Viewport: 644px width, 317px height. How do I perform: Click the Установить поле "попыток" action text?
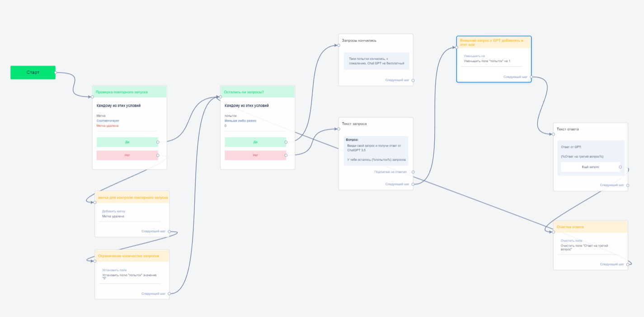[129, 277]
